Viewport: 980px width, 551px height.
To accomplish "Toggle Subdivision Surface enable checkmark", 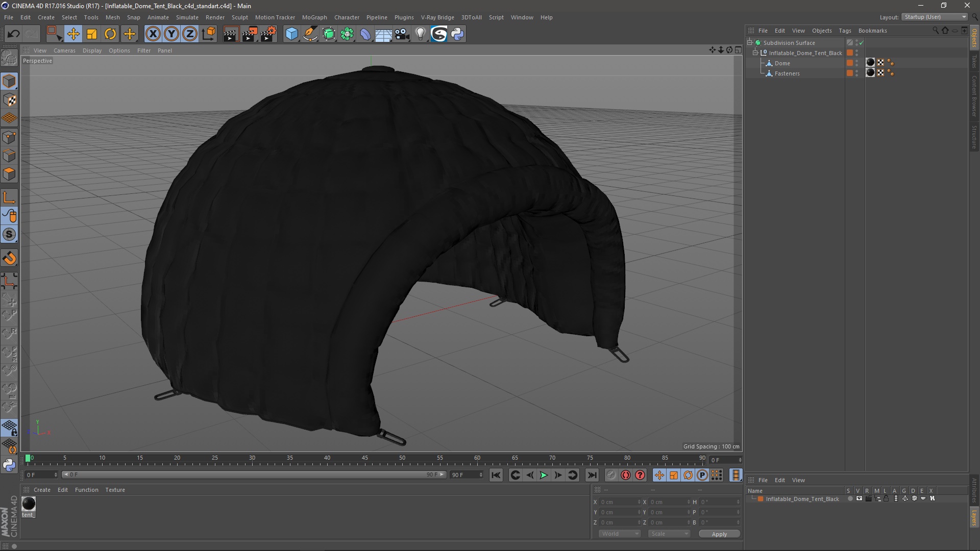I will tap(862, 43).
